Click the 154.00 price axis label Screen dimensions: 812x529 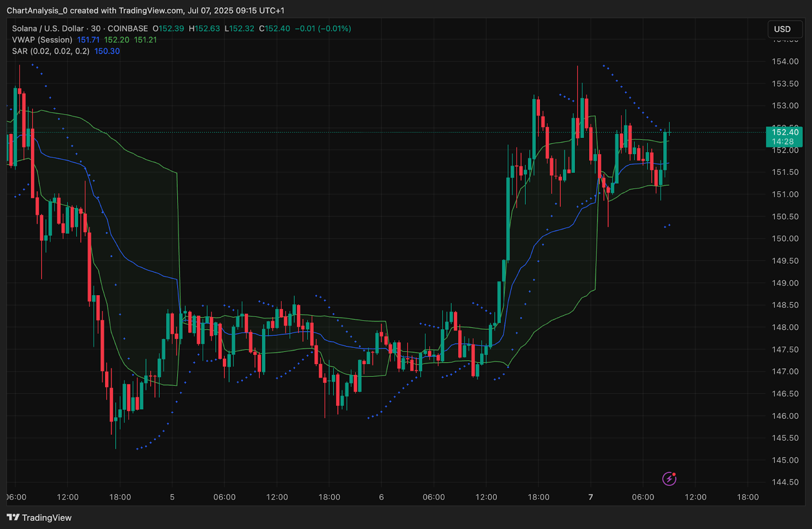785,61
